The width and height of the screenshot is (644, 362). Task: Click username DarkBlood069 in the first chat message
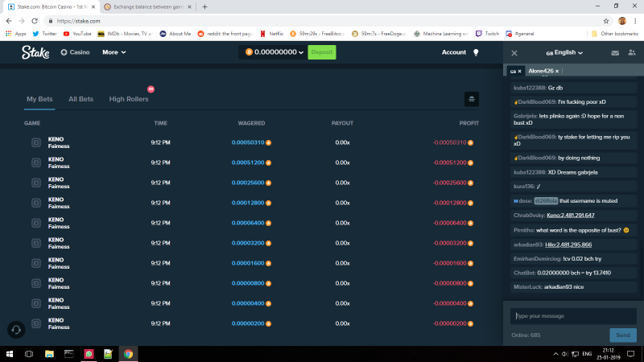pos(536,102)
